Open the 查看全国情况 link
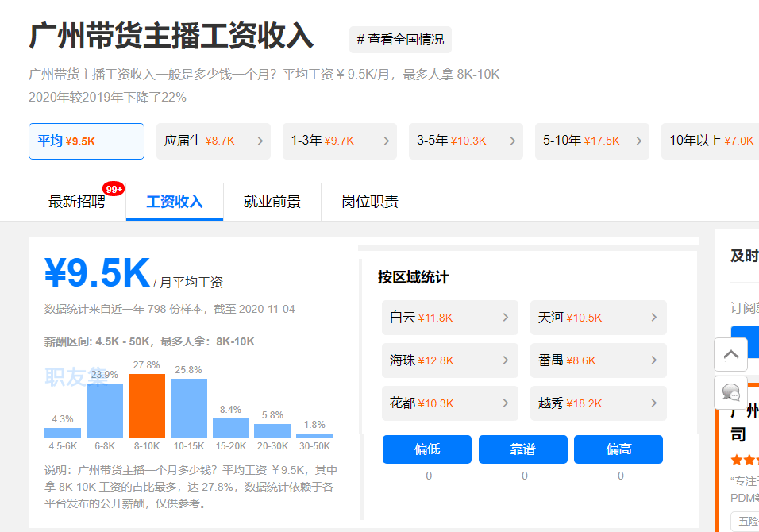Image resolution: width=759 pixels, height=532 pixels. [x=406, y=39]
